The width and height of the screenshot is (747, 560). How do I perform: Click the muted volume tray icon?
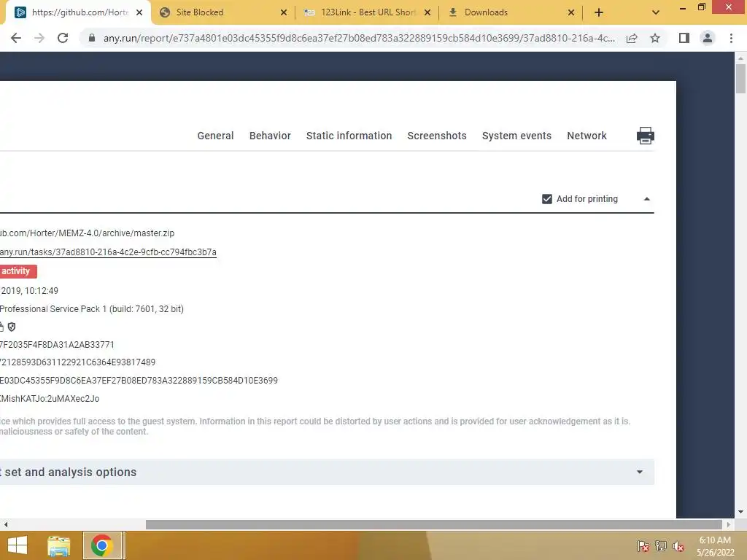tap(678, 546)
